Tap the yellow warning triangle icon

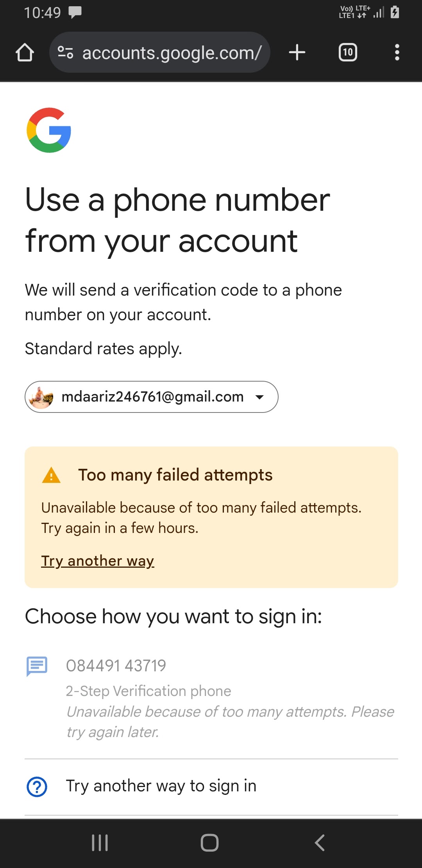pos(51,475)
